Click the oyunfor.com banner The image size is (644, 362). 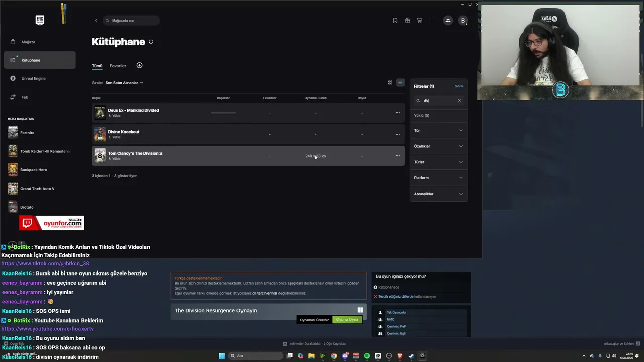coord(51,223)
